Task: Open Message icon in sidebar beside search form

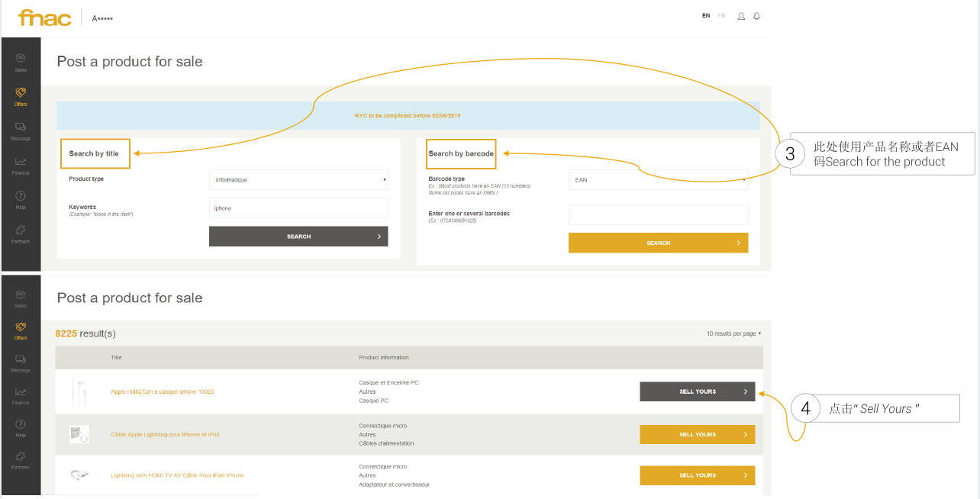Action: pyautogui.click(x=21, y=130)
